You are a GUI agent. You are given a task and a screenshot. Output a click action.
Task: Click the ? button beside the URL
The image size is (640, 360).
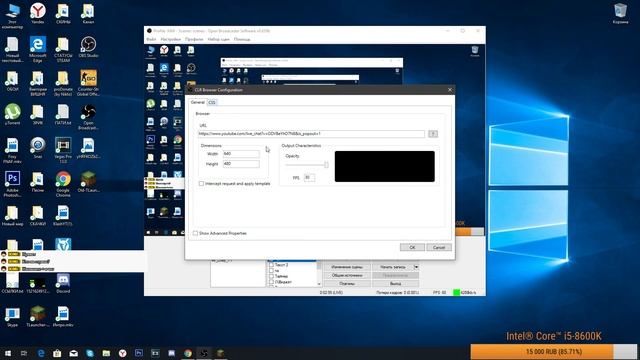[x=433, y=134]
